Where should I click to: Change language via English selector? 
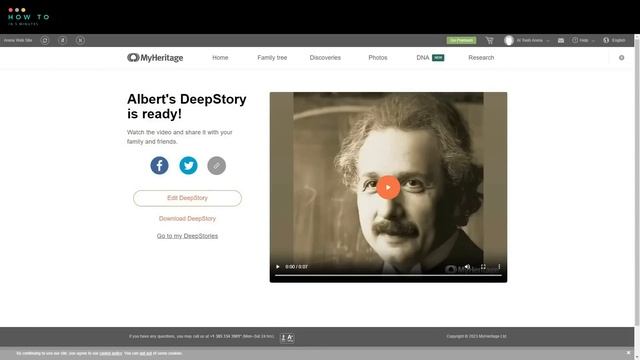tap(614, 40)
